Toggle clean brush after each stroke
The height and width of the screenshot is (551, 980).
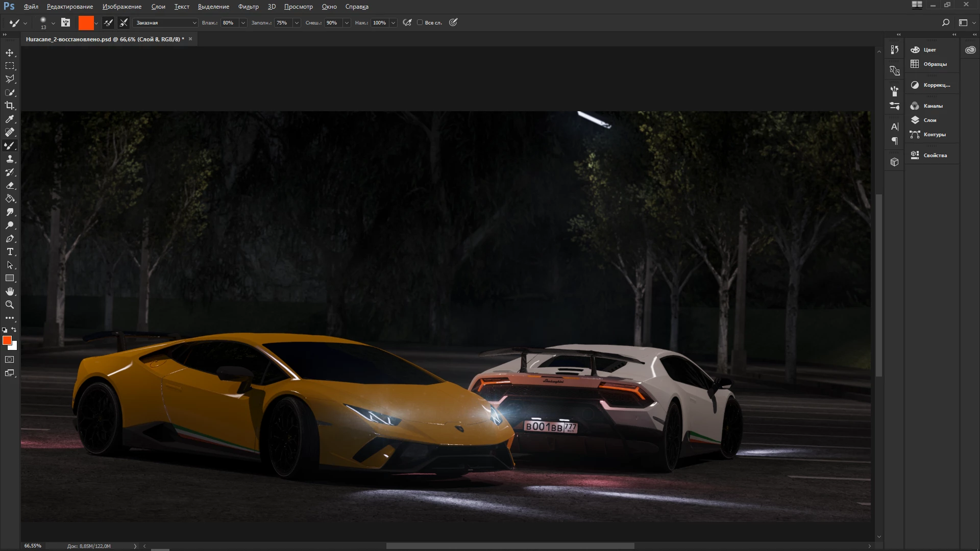coord(124,22)
